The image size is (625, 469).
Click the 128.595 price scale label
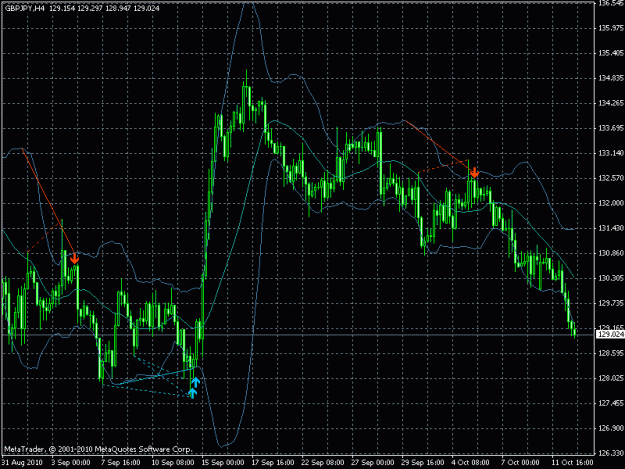[611, 353]
